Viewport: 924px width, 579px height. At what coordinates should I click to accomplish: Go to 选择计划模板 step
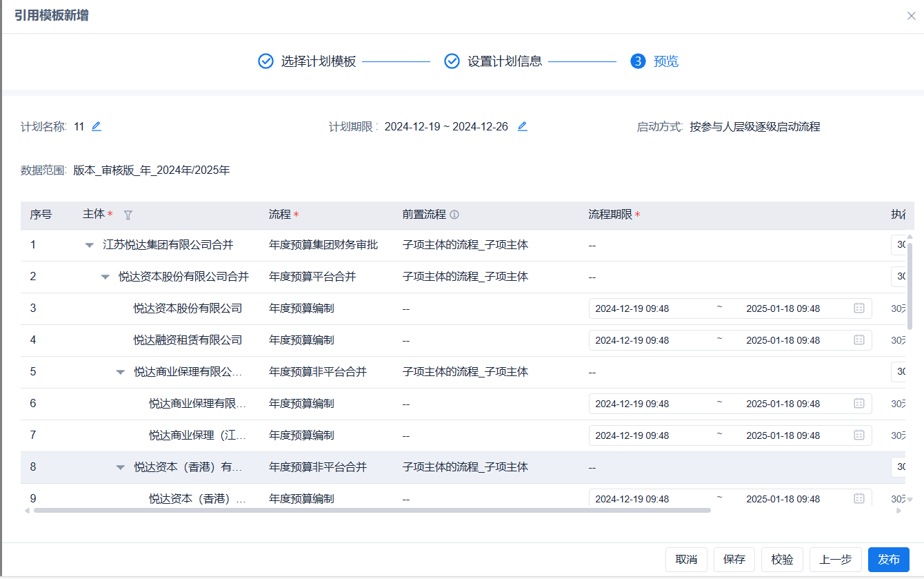click(308, 61)
